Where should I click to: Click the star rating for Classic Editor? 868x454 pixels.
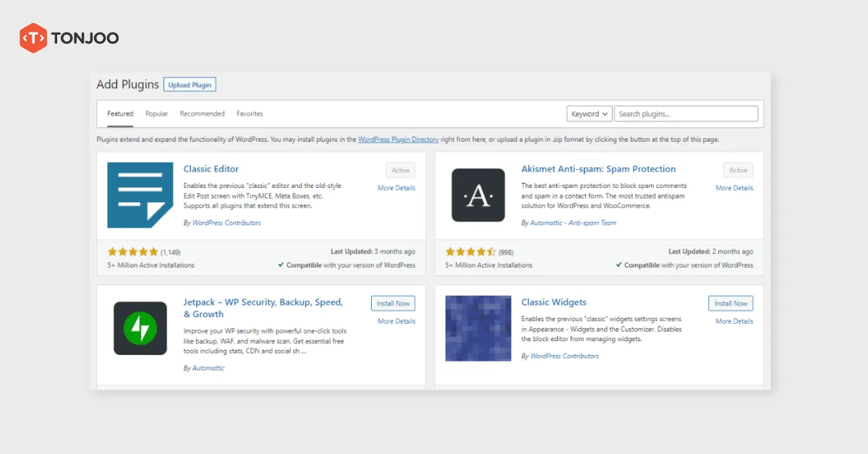click(x=133, y=251)
